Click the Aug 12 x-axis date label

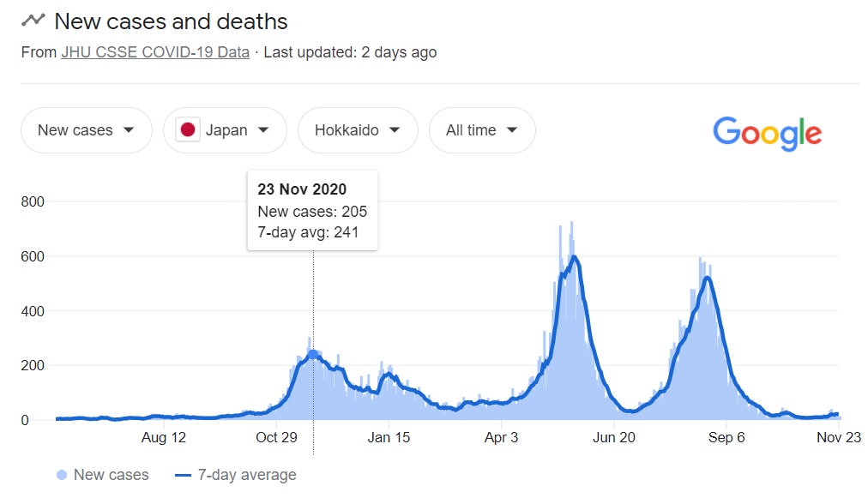click(x=164, y=438)
